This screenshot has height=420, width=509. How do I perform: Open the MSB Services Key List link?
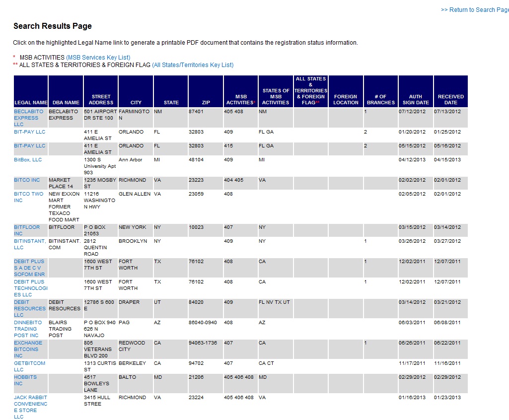pos(98,58)
